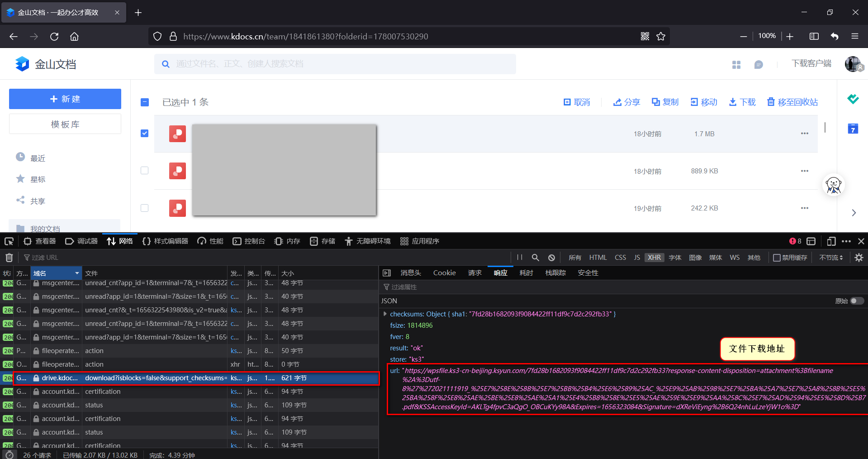Filter requests by WS type
Screen dimensions: 868x459
(735, 258)
